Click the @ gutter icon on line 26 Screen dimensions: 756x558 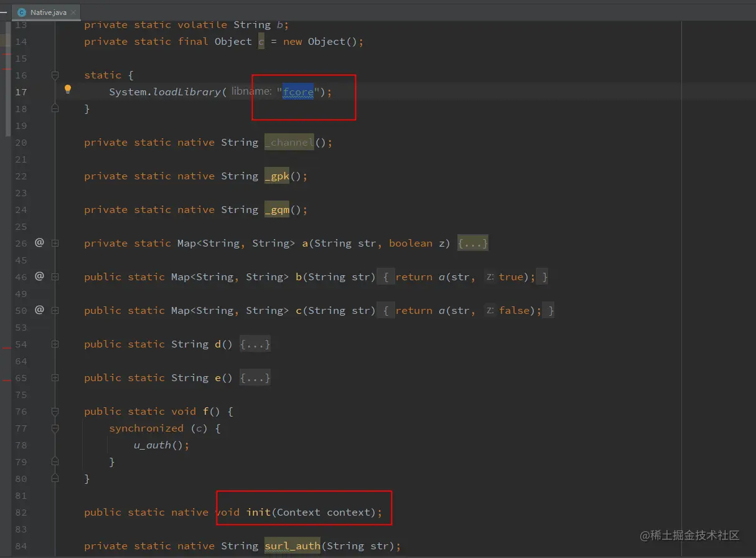pyautogui.click(x=39, y=242)
